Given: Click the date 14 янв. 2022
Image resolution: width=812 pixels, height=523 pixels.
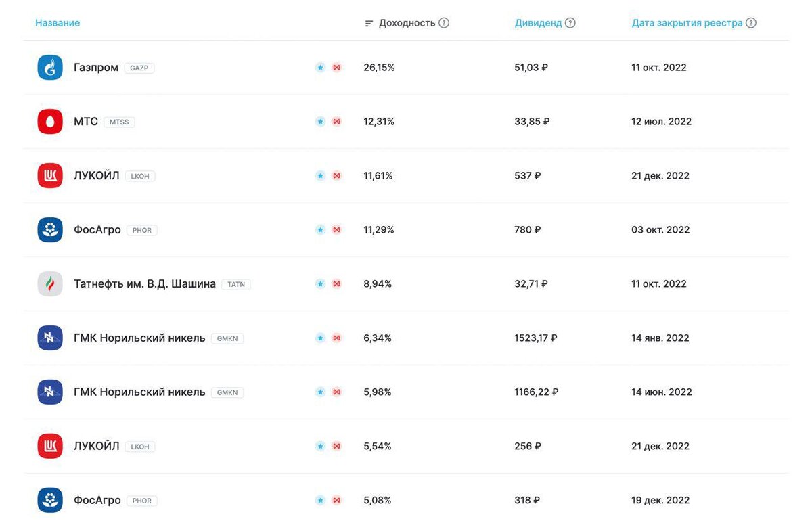Looking at the screenshot, I should click(660, 338).
